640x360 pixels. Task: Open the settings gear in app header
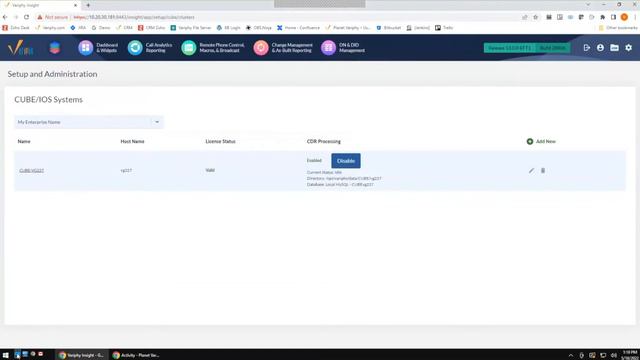pyautogui.click(x=629, y=48)
